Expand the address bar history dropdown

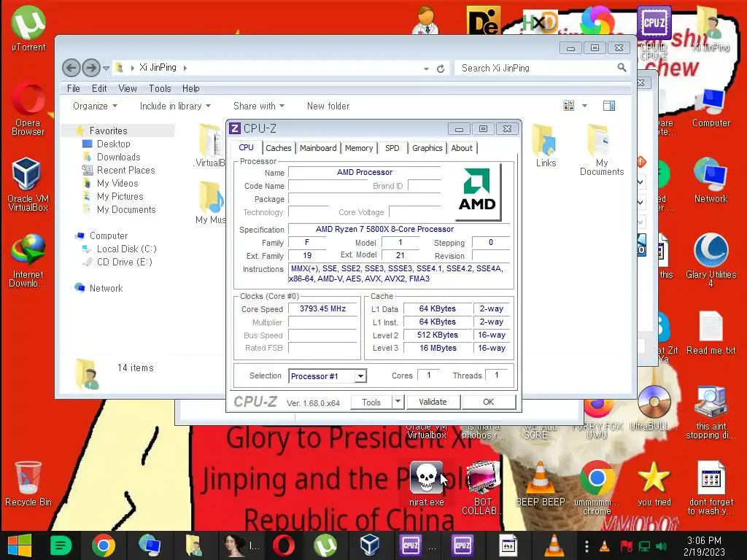pos(426,69)
